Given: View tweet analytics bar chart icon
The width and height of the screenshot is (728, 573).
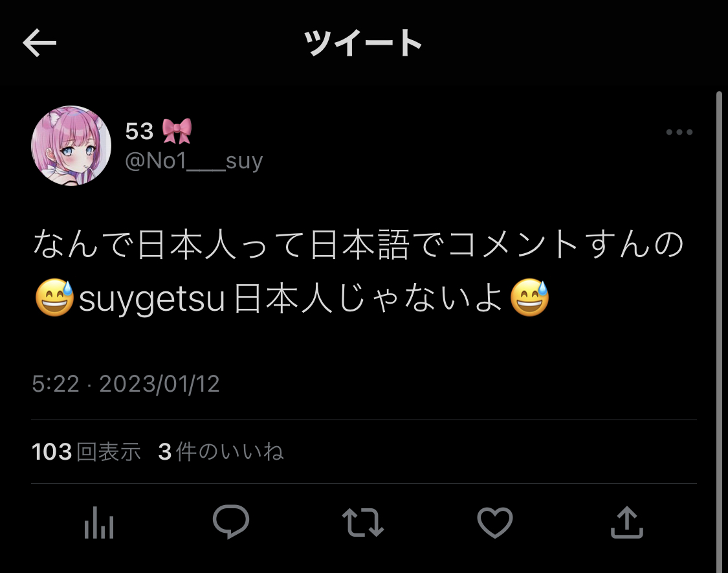Looking at the screenshot, I should click(99, 522).
